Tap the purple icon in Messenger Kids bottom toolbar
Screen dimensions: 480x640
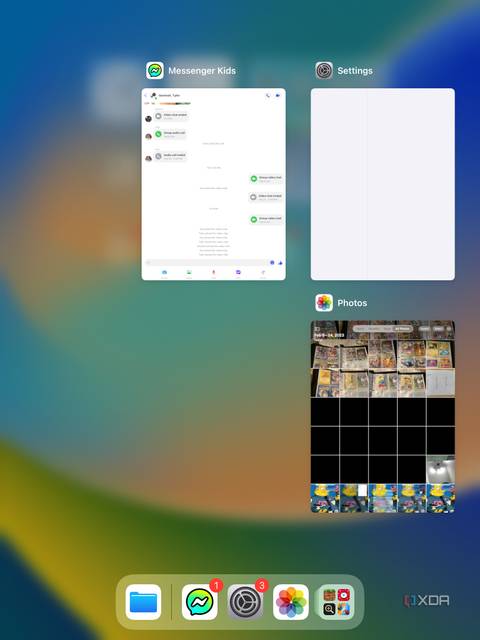[238, 273]
